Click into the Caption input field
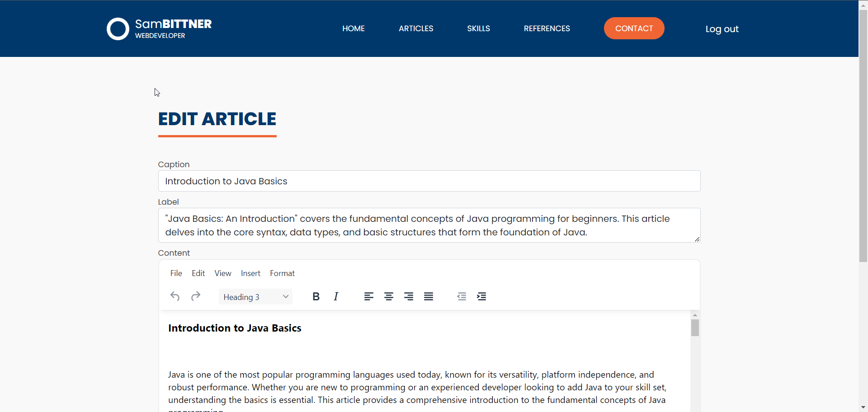This screenshot has width=868, height=412. click(429, 181)
